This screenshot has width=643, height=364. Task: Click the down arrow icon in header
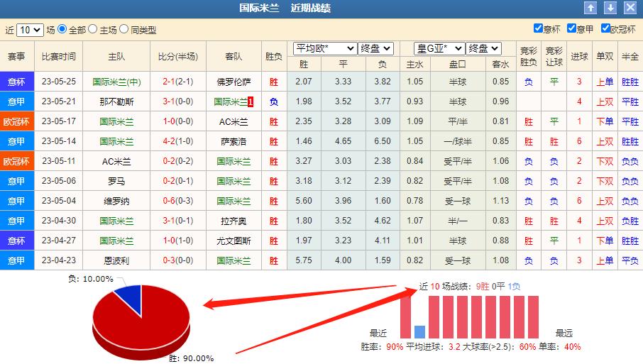tap(610, 8)
